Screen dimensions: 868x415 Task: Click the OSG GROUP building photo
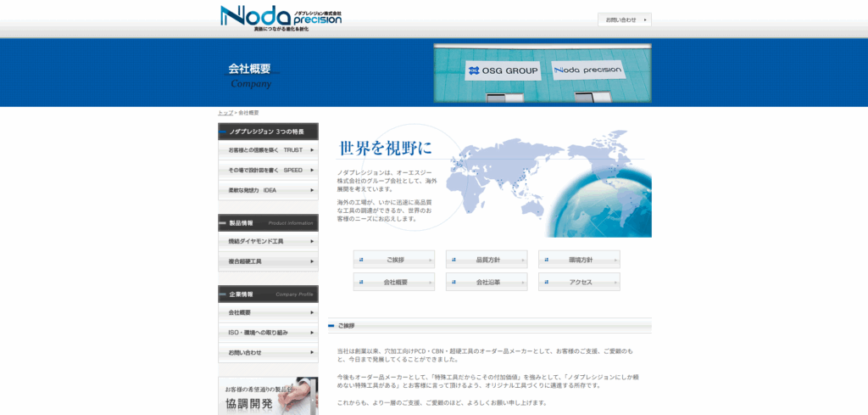tap(542, 73)
